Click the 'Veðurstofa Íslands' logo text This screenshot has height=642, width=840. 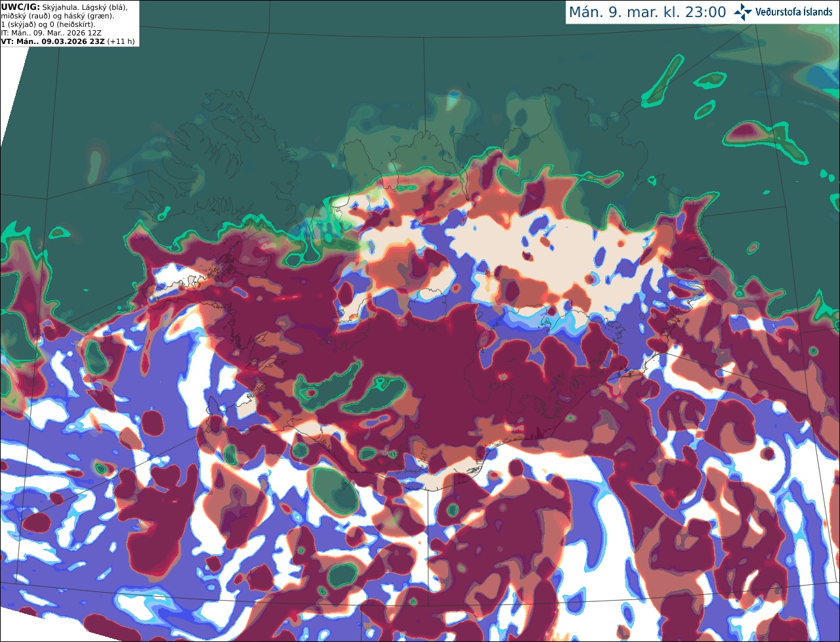pyautogui.click(x=794, y=12)
